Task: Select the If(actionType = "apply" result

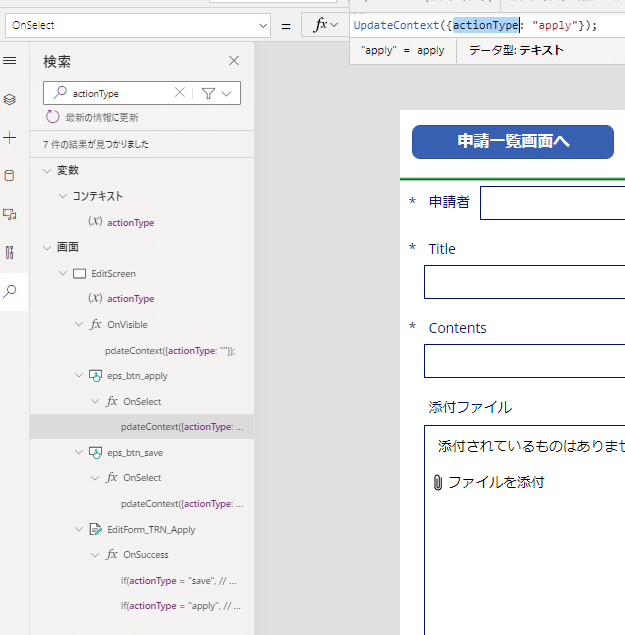Action: [181, 606]
